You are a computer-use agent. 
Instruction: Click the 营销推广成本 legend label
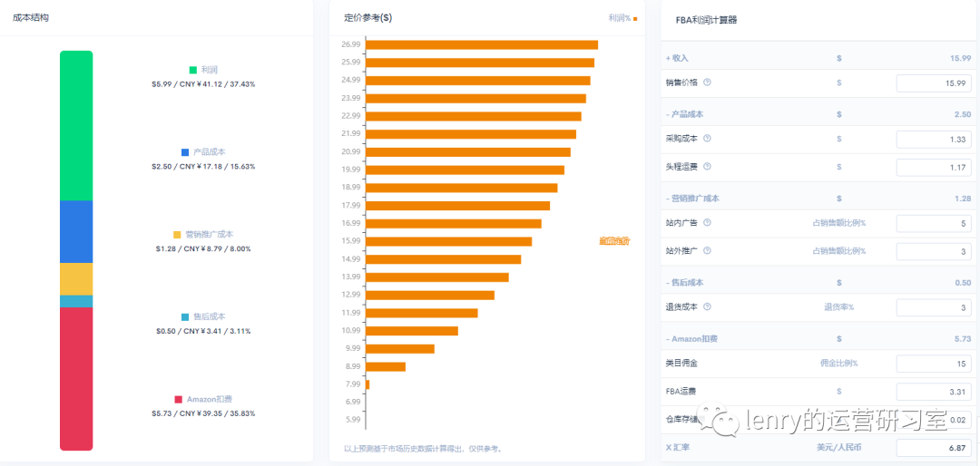coord(210,235)
